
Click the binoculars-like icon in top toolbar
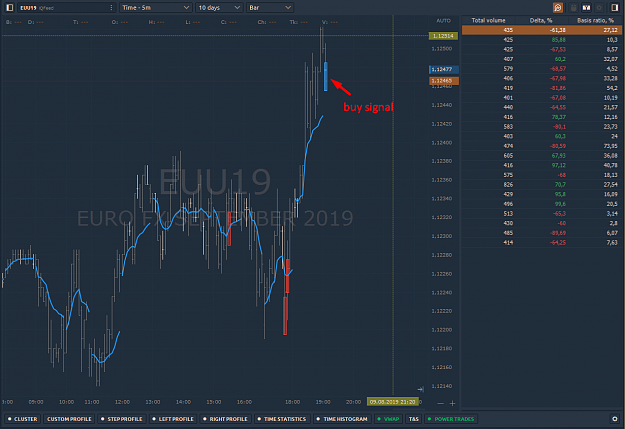click(586, 8)
